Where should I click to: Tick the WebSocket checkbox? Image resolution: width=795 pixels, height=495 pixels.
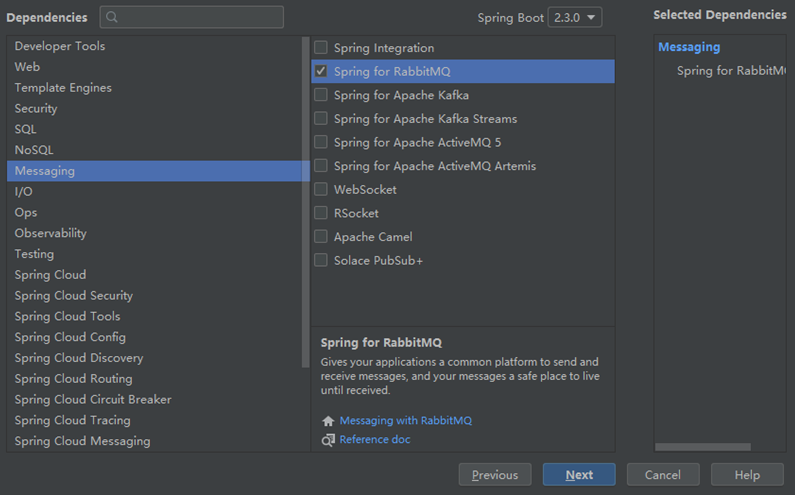(321, 189)
